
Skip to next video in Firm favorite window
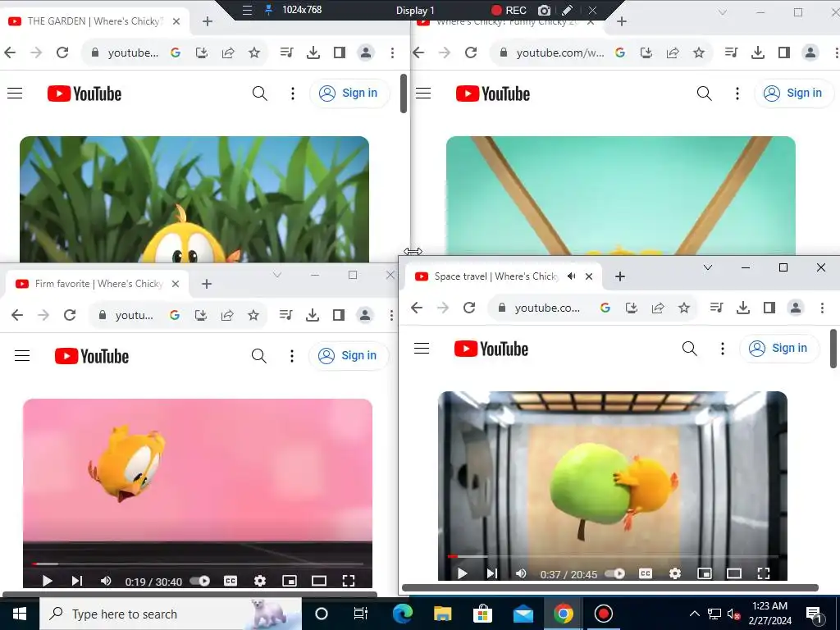[76, 581]
